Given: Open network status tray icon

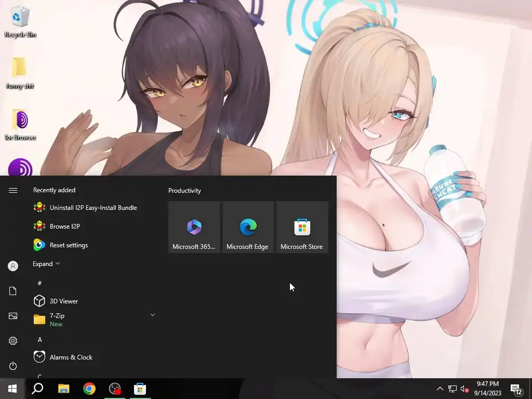Looking at the screenshot, I should pyautogui.click(x=453, y=389).
